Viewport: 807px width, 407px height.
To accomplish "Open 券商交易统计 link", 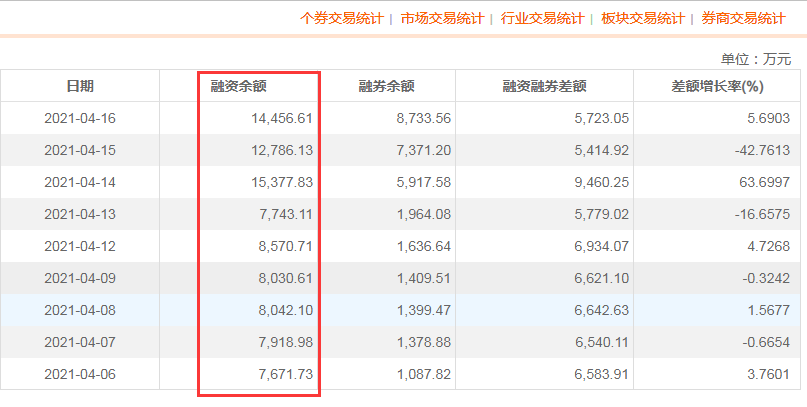I will (x=744, y=19).
